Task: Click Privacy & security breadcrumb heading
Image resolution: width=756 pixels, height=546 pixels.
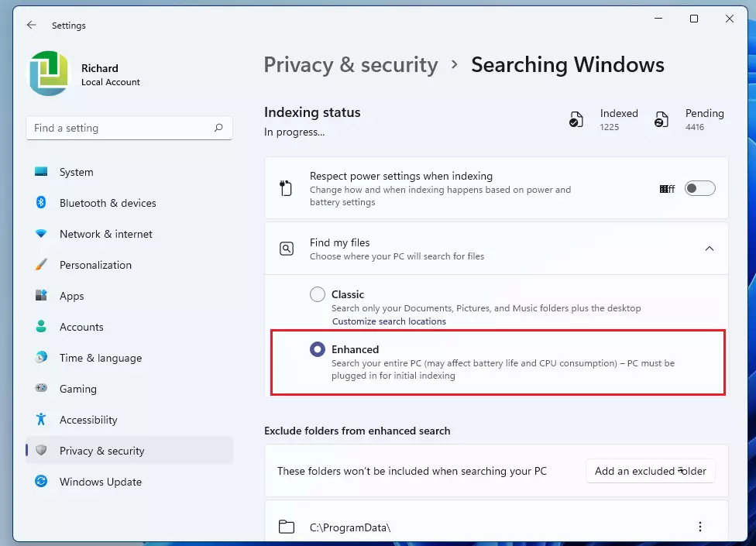Action: point(351,64)
